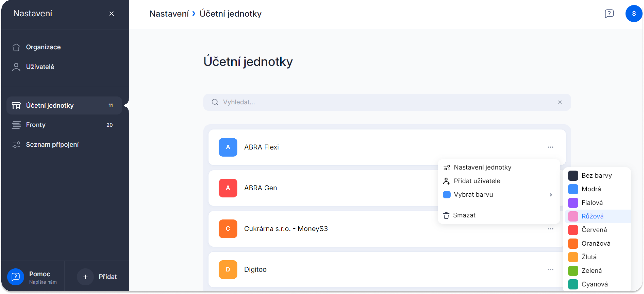Screen dimensions: 644x294
Task: Click the Nastavení jednotky sliders icon
Action: tap(446, 167)
